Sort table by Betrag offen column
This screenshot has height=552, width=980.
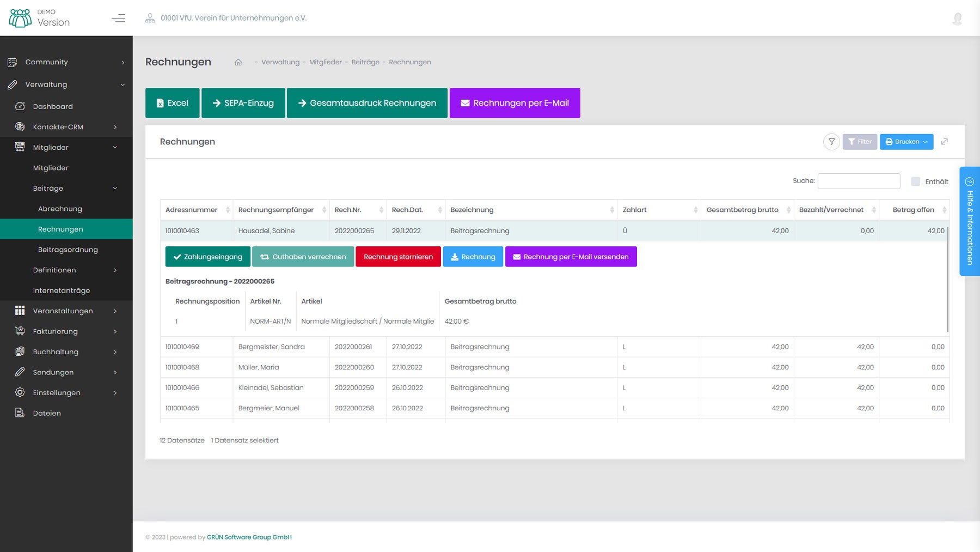913,210
